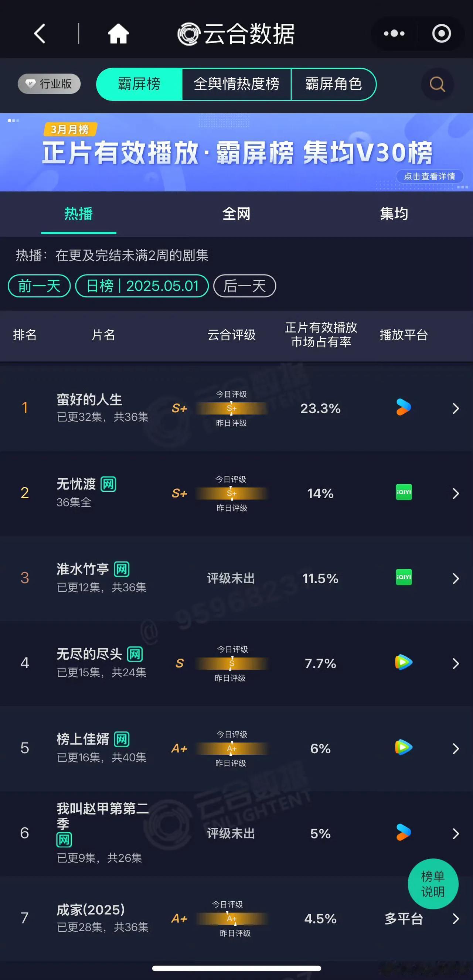Switch to 霸屏角色 segment
This screenshot has width=473, height=980.
pos(333,84)
